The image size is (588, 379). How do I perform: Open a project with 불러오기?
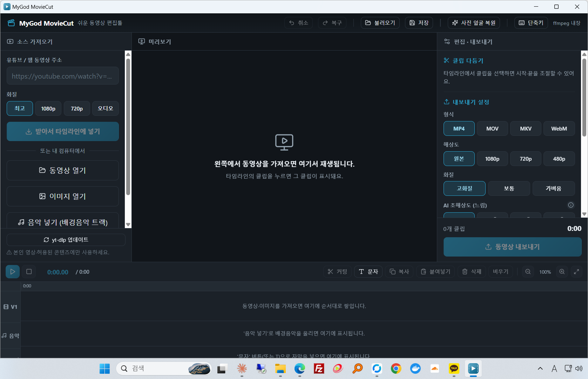coord(380,23)
